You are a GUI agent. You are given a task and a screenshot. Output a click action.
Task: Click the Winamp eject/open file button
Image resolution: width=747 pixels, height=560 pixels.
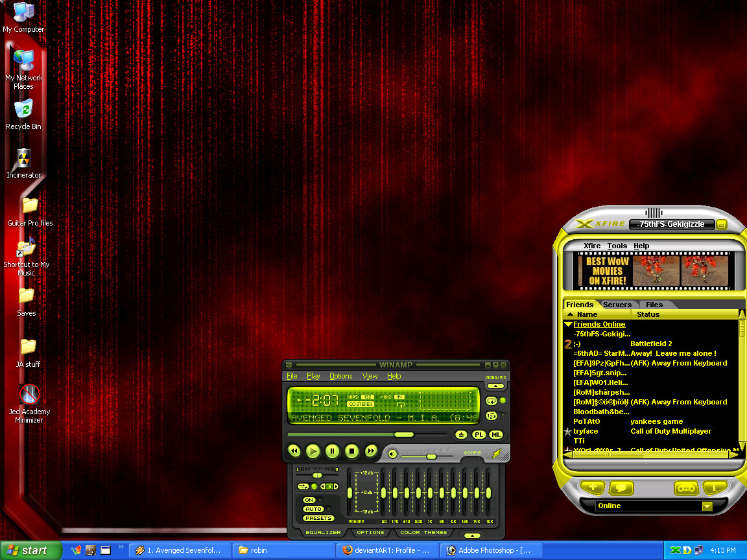coord(460,434)
